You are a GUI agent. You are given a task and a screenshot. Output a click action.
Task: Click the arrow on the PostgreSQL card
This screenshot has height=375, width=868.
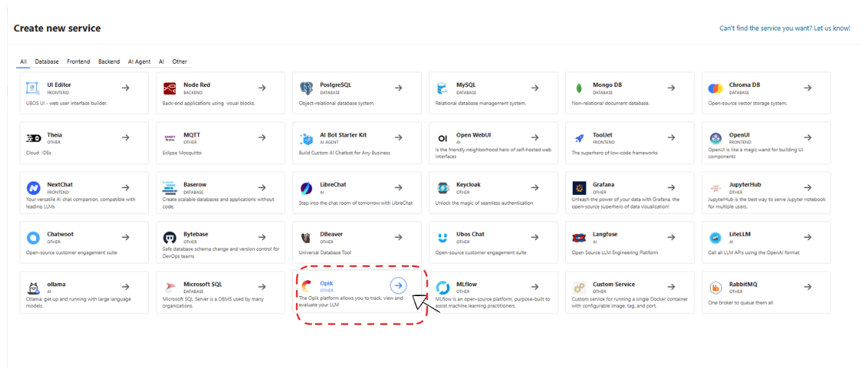[x=399, y=88]
